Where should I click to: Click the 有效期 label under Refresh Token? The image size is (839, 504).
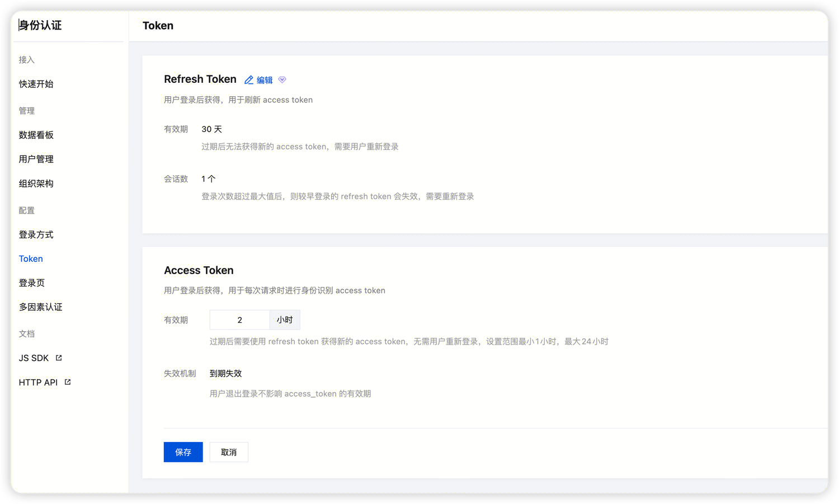pyautogui.click(x=176, y=129)
